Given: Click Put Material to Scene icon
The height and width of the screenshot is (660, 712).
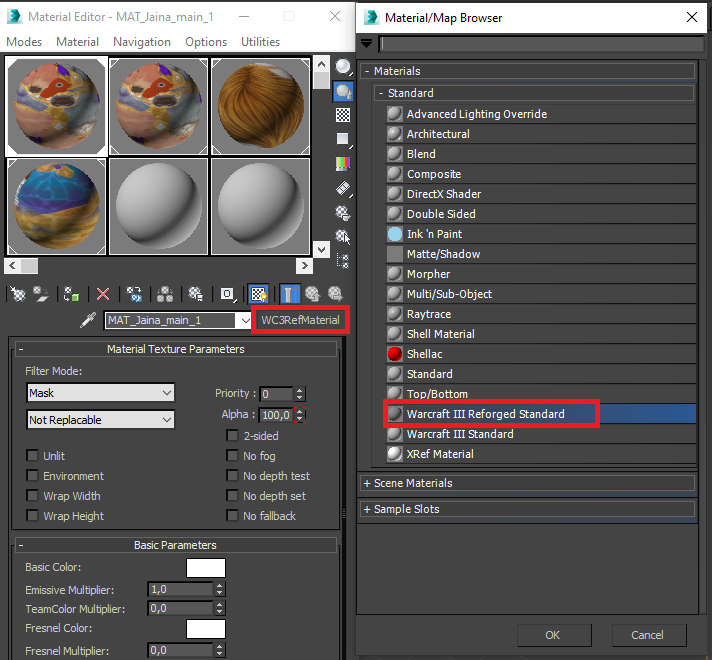Looking at the screenshot, I should (x=41, y=294).
